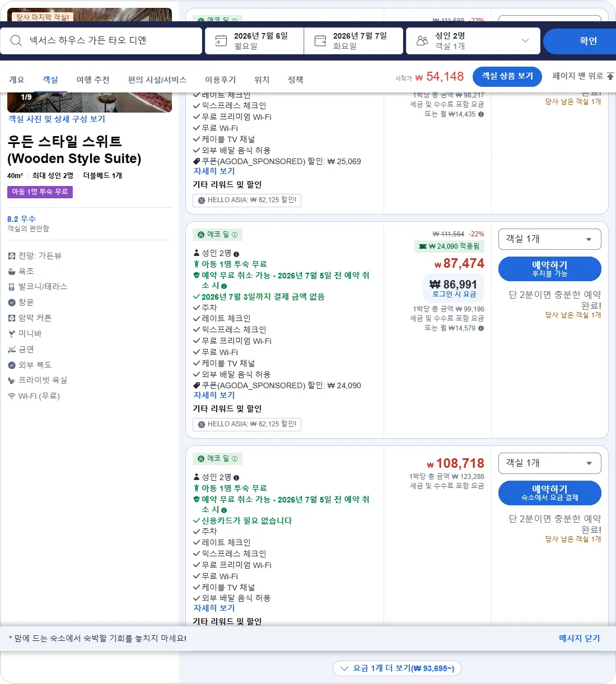Click the non-smoking amenity icon
The height and width of the screenshot is (684, 616).
click(12, 350)
